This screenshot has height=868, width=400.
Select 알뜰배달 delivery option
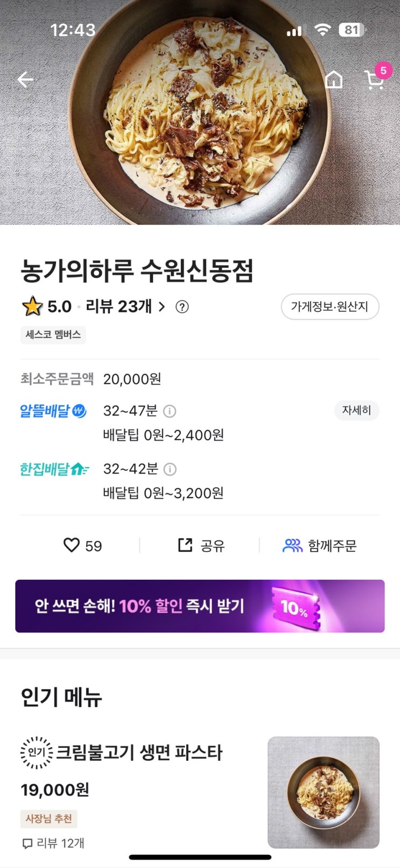click(x=53, y=411)
